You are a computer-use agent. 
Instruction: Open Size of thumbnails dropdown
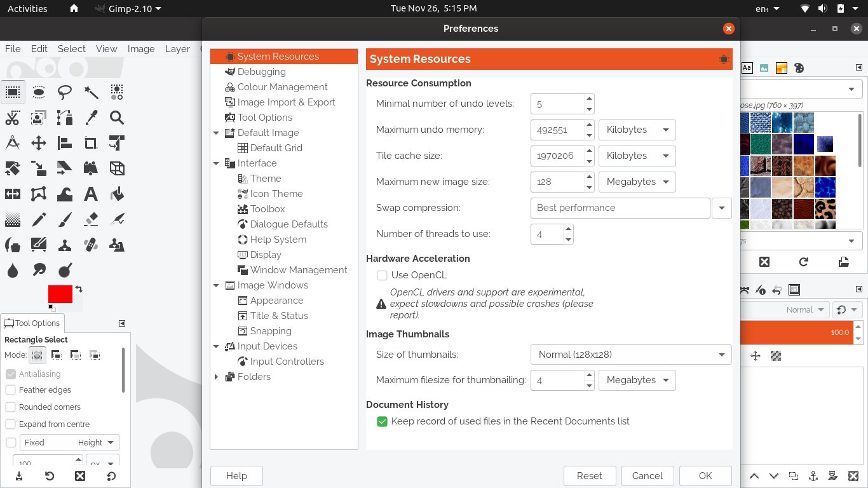coord(630,355)
